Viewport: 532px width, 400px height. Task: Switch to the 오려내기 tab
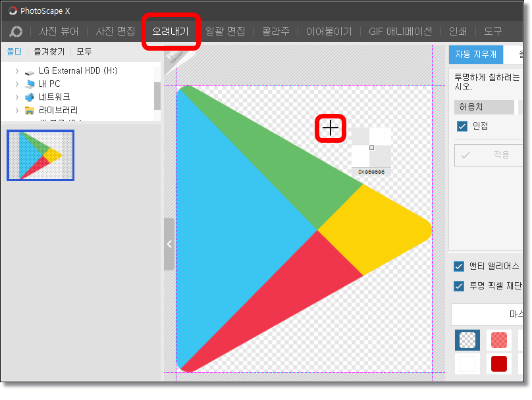(171, 32)
